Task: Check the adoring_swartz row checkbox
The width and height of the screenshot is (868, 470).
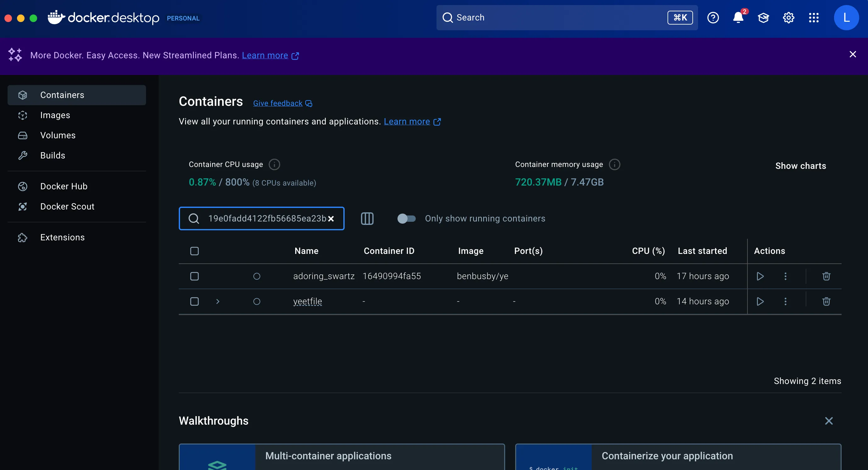Action: pyautogui.click(x=194, y=276)
